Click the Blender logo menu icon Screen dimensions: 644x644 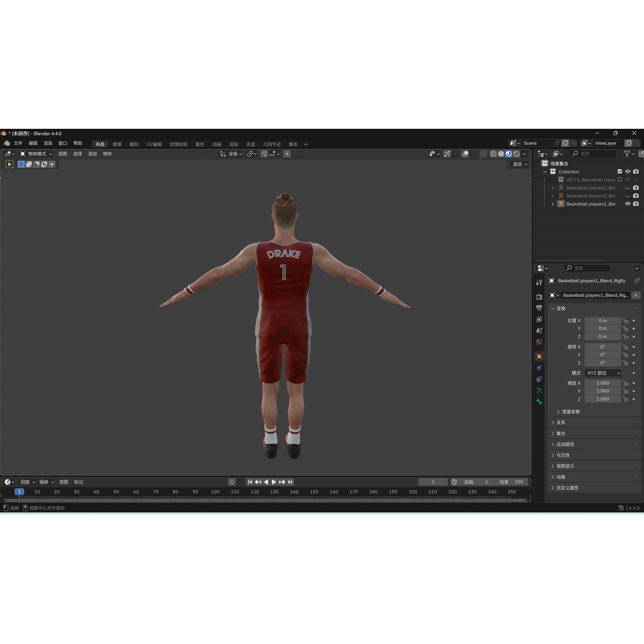(7, 143)
